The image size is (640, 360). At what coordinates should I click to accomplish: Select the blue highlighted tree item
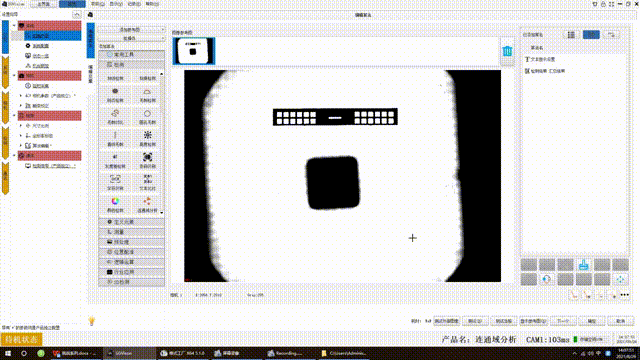53,36
